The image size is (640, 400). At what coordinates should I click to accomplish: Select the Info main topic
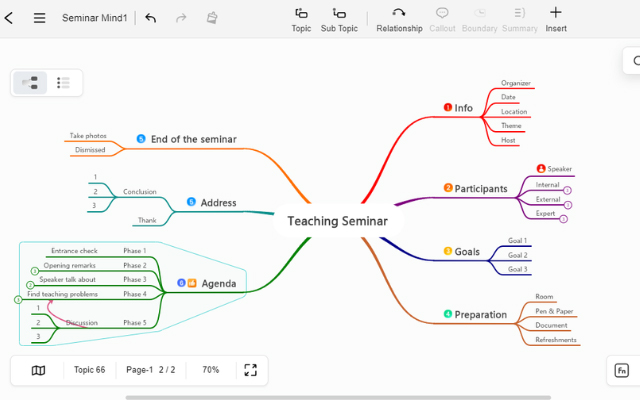click(x=464, y=108)
